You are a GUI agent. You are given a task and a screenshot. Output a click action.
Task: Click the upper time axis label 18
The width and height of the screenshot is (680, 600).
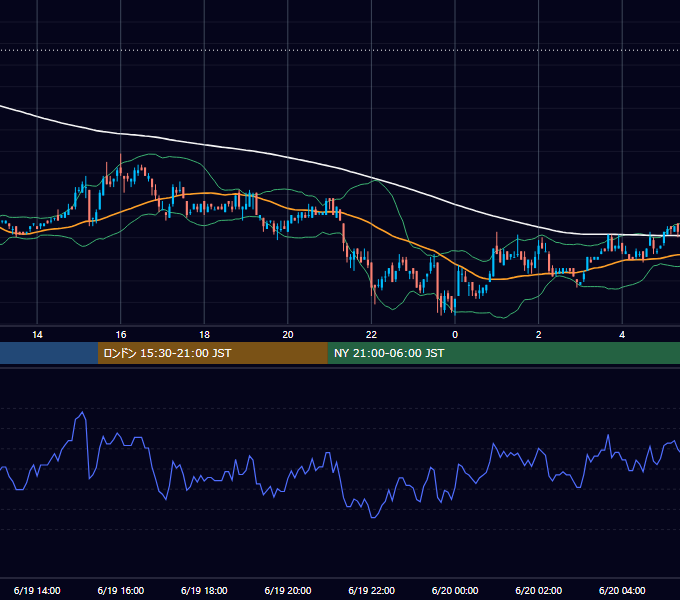click(204, 335)
